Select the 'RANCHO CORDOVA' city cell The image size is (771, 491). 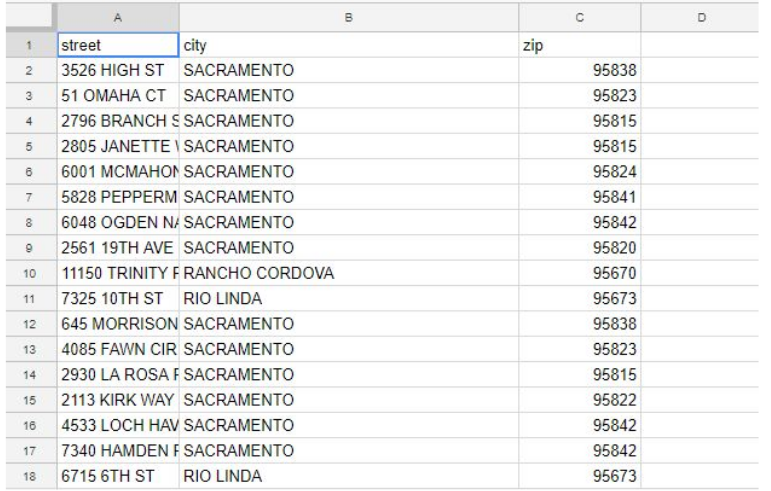pyautogui.click(x=349, y=273)
